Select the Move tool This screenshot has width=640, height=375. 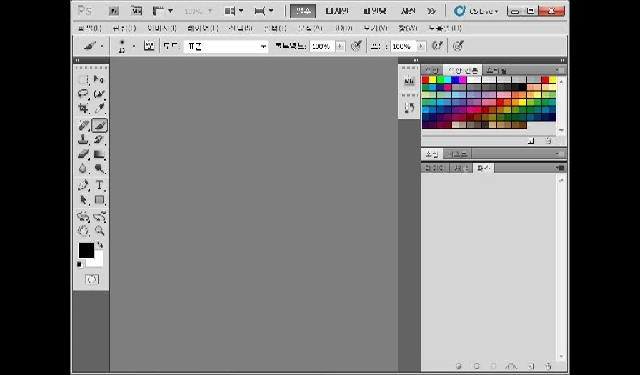pos(99,80)
